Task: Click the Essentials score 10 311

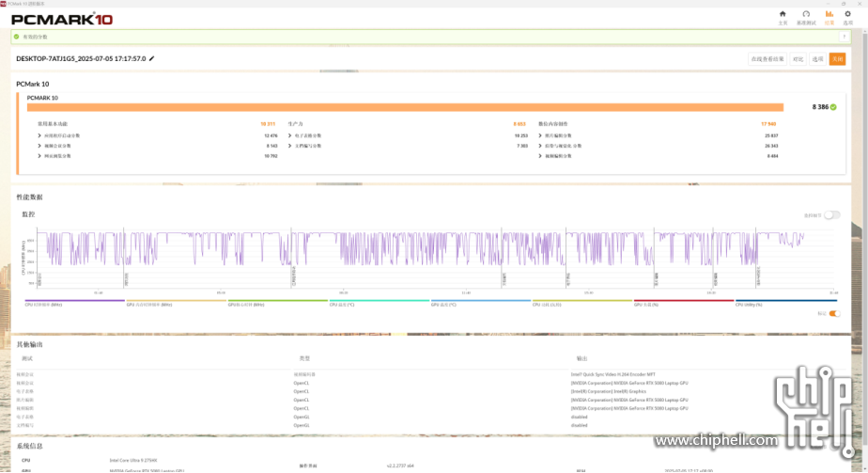Action: (268, 124)
